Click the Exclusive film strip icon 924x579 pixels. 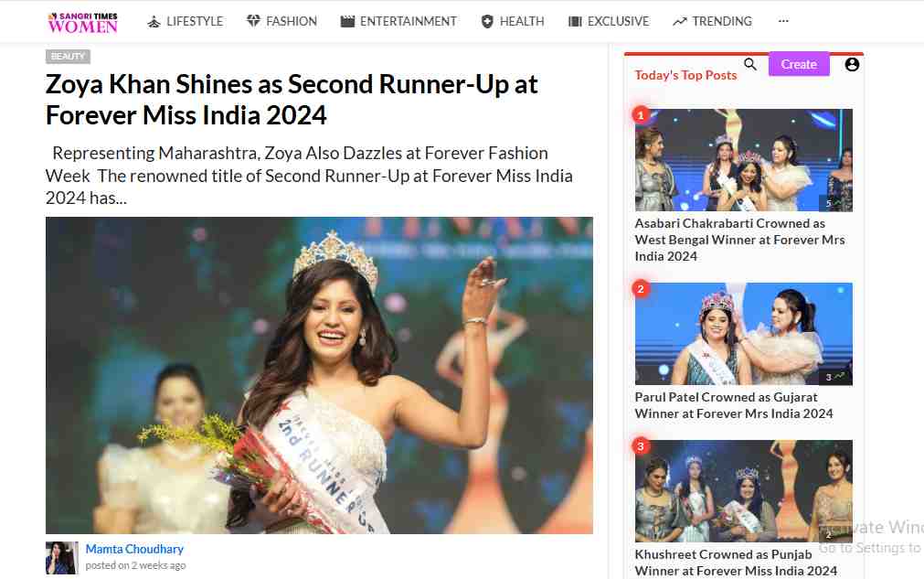575,22
